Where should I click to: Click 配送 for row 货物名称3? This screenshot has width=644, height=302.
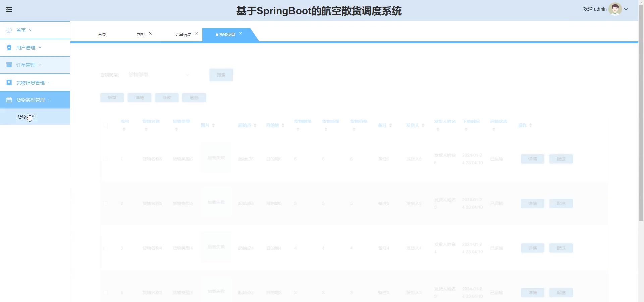(561, 293)
